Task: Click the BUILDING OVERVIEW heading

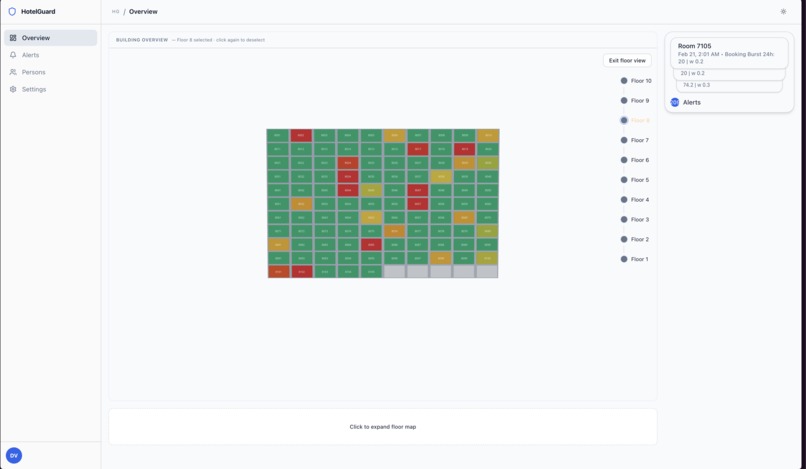Action: [x=142, y=40]
